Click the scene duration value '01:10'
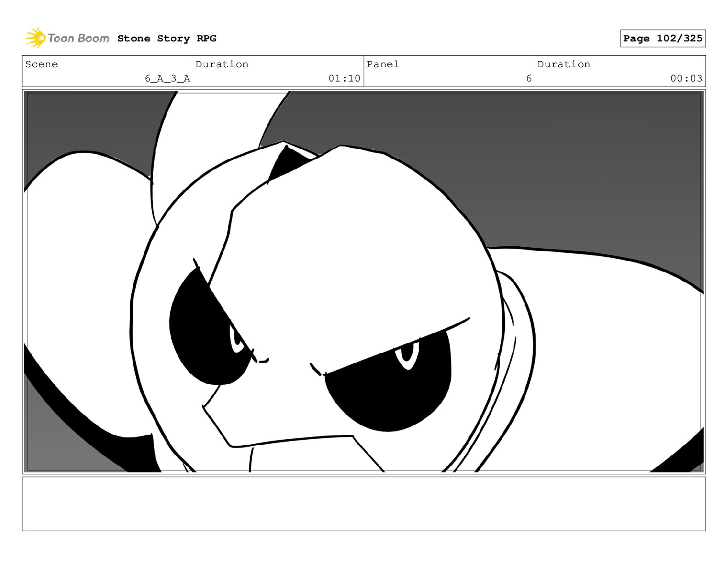 coord(344,79)
